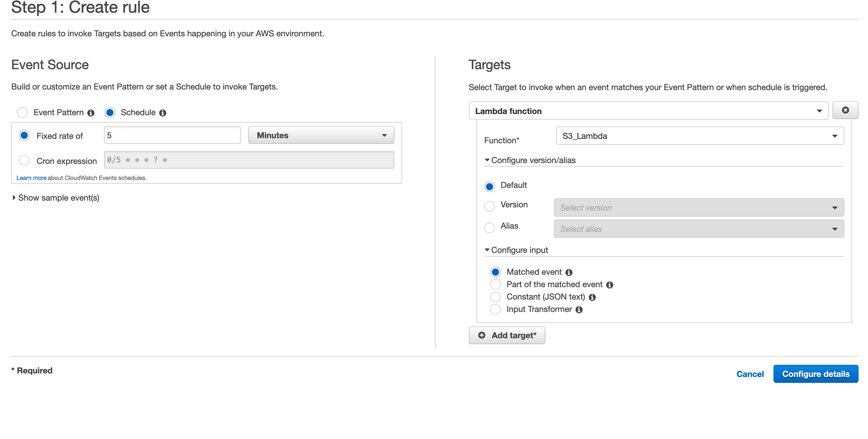
Task: Open the Learn more link
Action: pos(31,178)
